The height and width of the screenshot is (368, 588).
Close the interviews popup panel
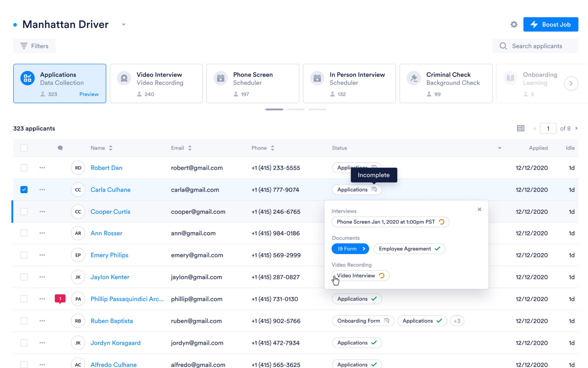click(479, 209)
